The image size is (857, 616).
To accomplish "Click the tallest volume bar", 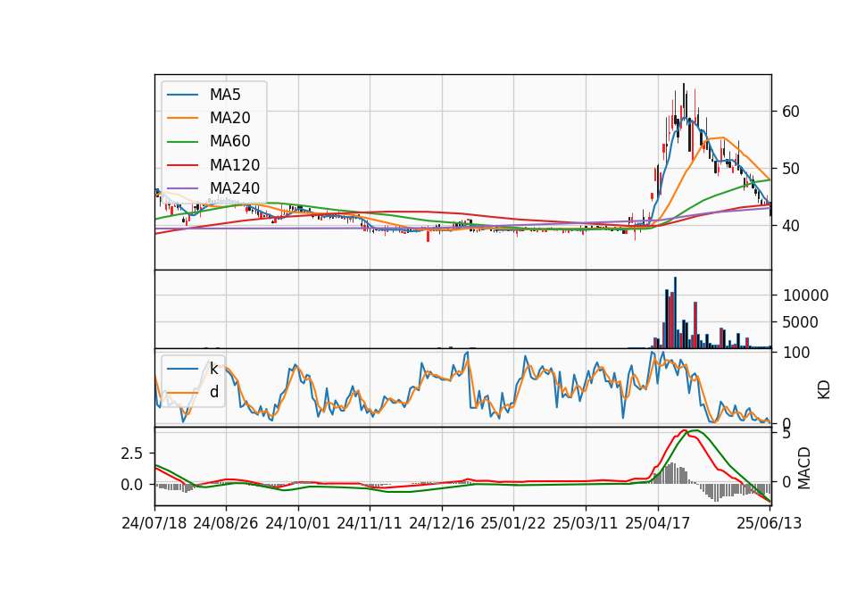I will [675, 312].
